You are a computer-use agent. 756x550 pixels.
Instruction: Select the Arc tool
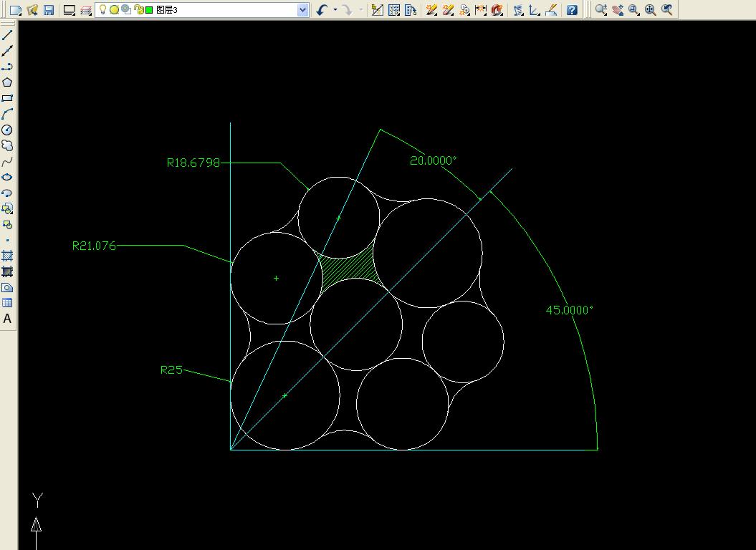pyautogui.click(x=7, y=115)
